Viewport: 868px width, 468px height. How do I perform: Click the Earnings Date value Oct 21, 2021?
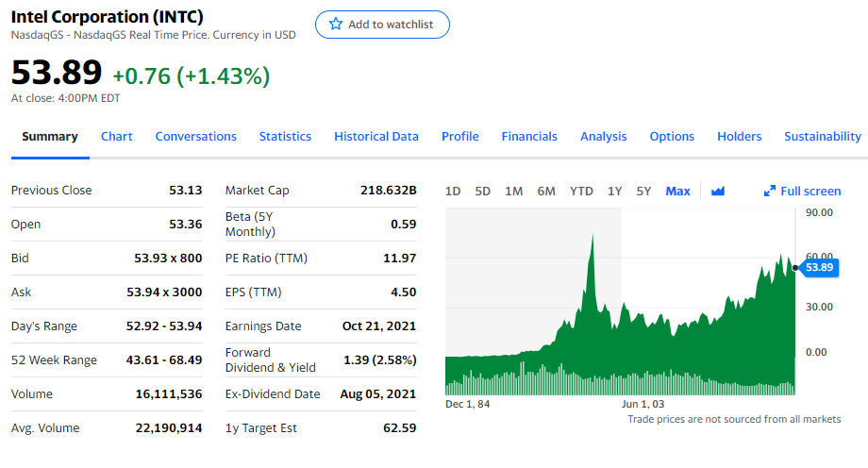[x=379, y=326]
